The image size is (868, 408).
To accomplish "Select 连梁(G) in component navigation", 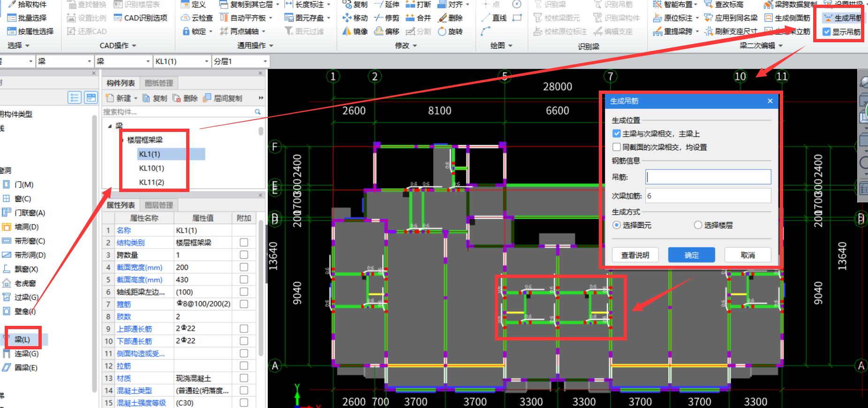I will pyautogui.click(x=21, y=354).
